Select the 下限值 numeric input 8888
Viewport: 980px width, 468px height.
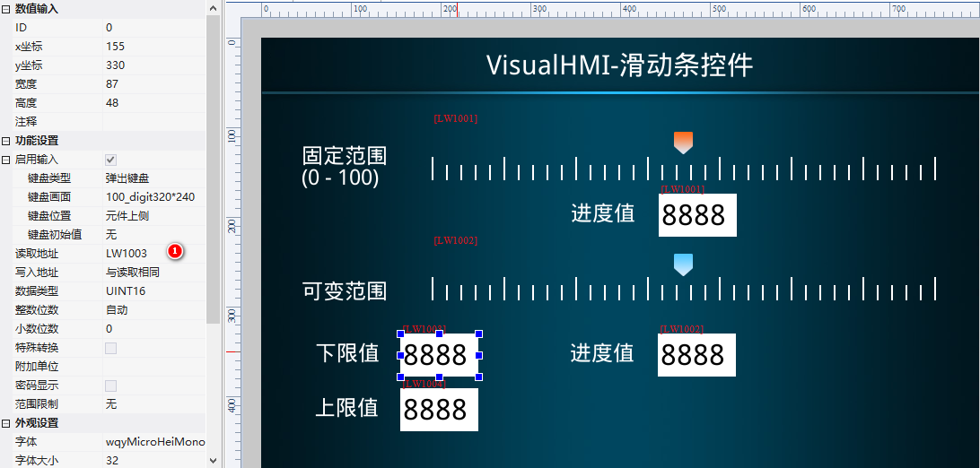[440, 355]
